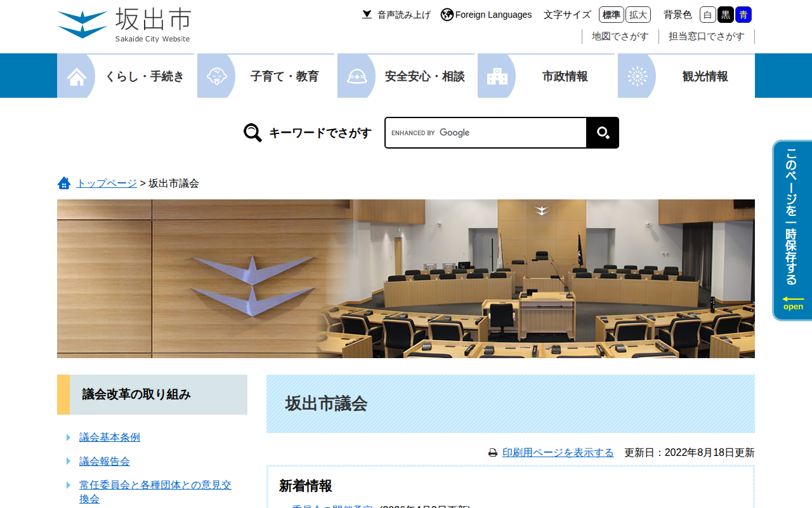Open the 観光情報 menu

[x=686, y=76]
